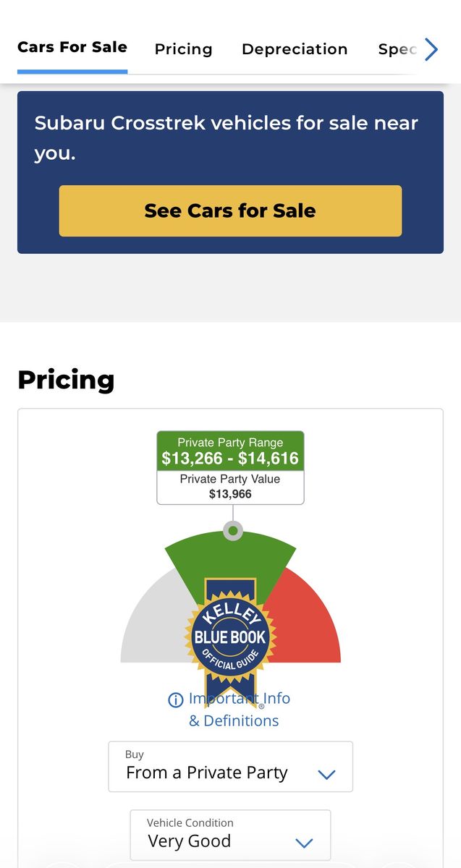Click the See Cars for Sale button
Screen dimensions: 461x868
pyautogui.click(x=230, y=210)
